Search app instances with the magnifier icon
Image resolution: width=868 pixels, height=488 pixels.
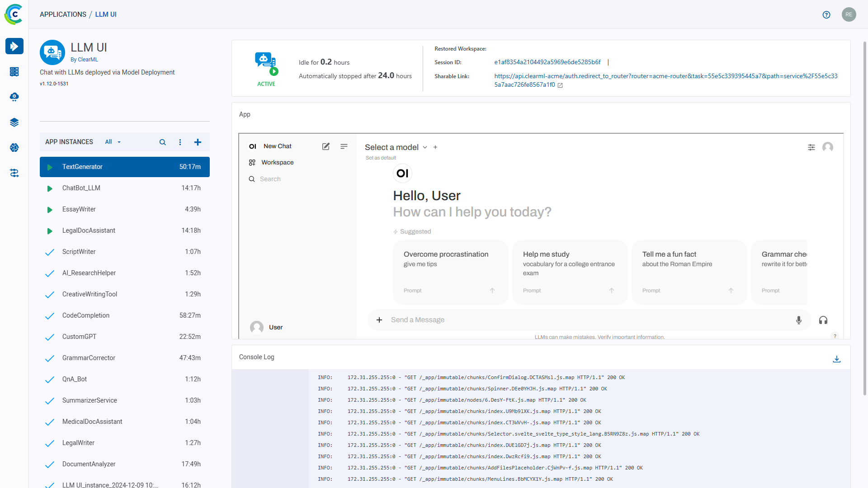[x=162, y=142]
